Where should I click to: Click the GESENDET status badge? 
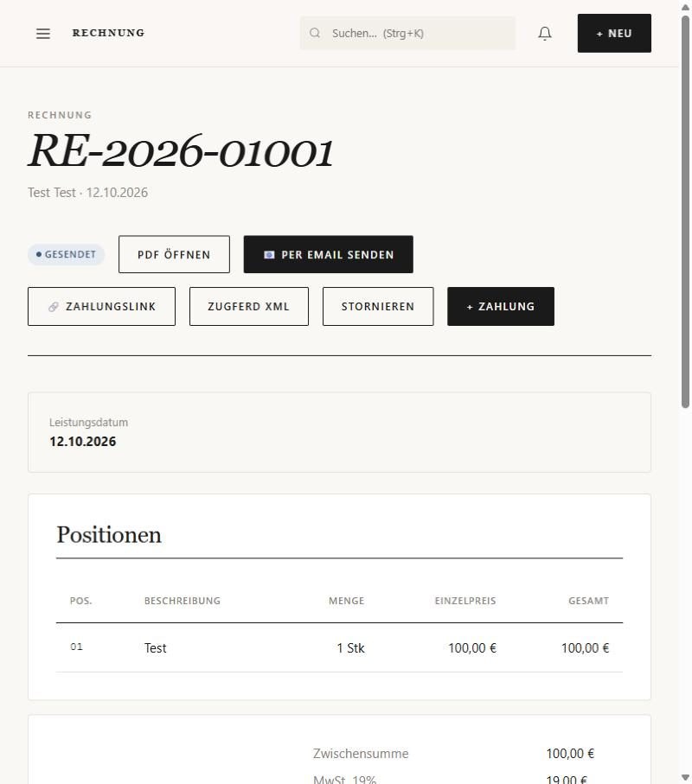coord(66,254)
